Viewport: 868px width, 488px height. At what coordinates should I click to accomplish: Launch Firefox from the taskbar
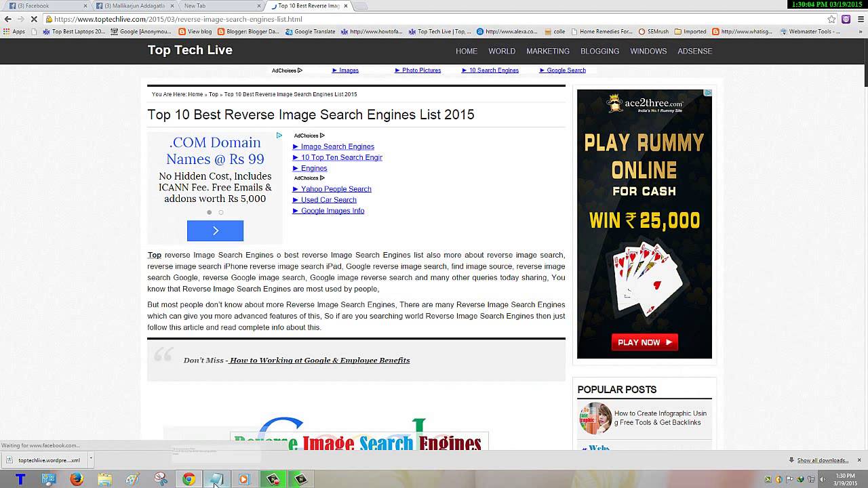(x=77, y=479)
